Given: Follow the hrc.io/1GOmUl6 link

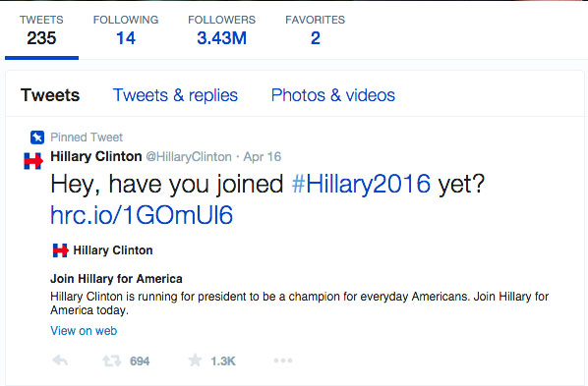Looking at the screenshot, I should pos(142,215).
